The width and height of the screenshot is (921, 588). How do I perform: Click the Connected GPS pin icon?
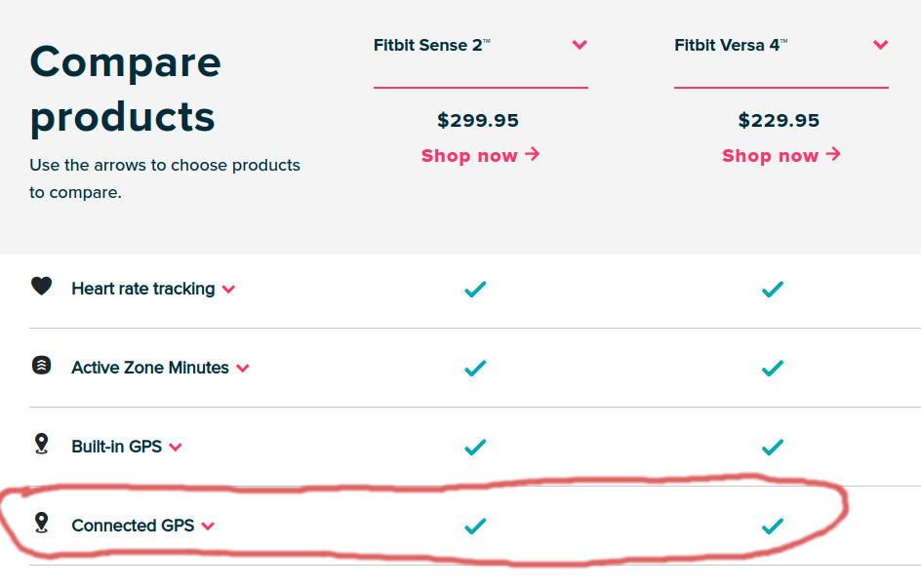(41, 523)
